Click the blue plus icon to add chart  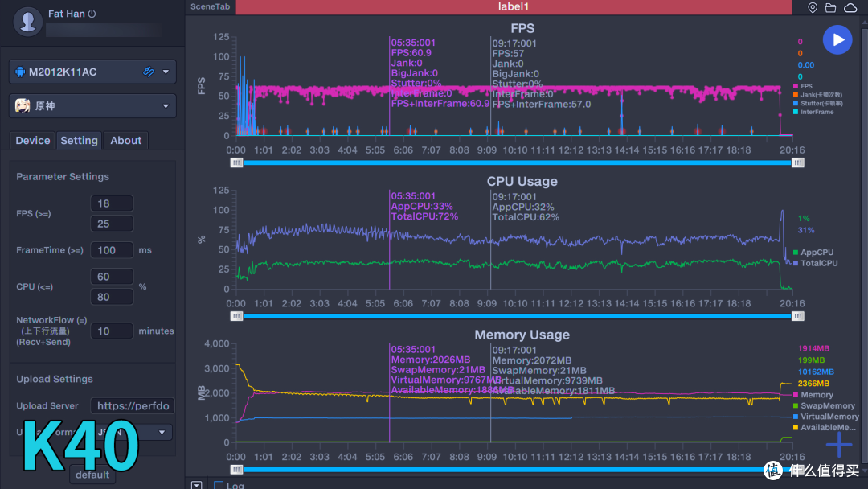[x=838, y=443]
